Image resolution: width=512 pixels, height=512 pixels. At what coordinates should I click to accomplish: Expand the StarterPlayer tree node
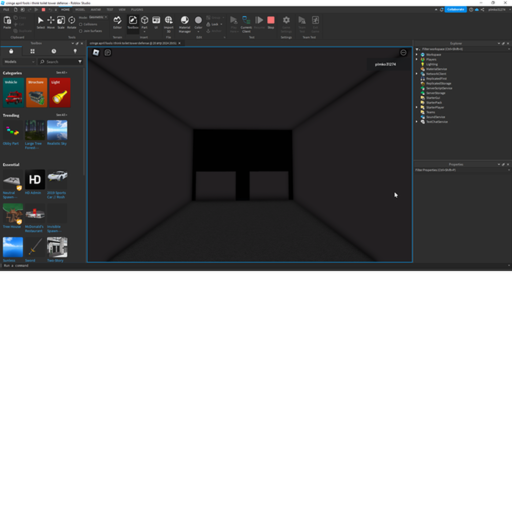tap(417, 107)
